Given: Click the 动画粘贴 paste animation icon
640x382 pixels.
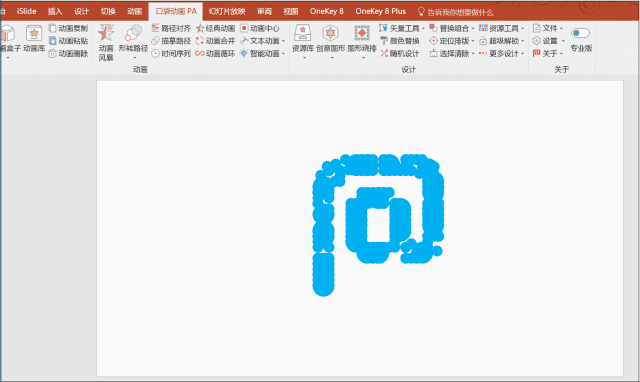Looking at the screenshot, I should (53, 41).
